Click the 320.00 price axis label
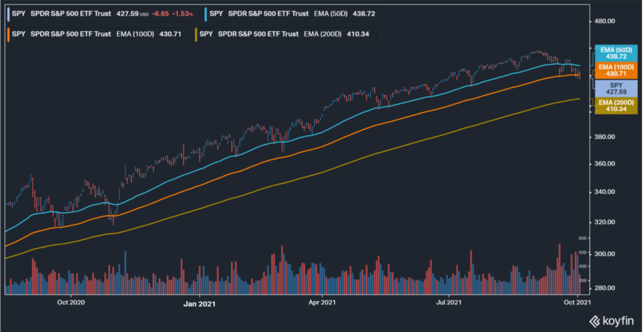This screenshot has height=332, width=644. click(606, 223)
